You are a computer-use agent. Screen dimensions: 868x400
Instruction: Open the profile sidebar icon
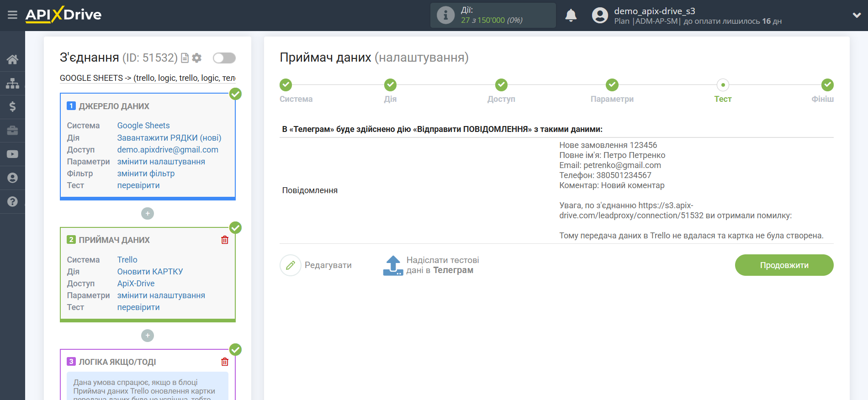point(12,178)
